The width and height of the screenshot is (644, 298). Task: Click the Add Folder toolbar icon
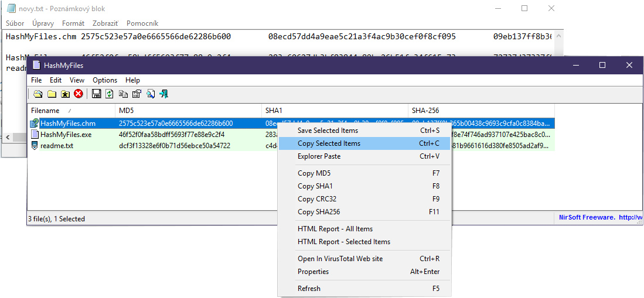point(52,94)
